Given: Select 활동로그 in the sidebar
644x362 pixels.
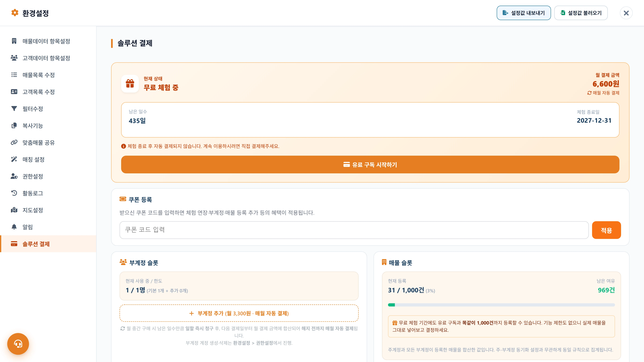Looking at the screenshot, I should coord(48,193).
